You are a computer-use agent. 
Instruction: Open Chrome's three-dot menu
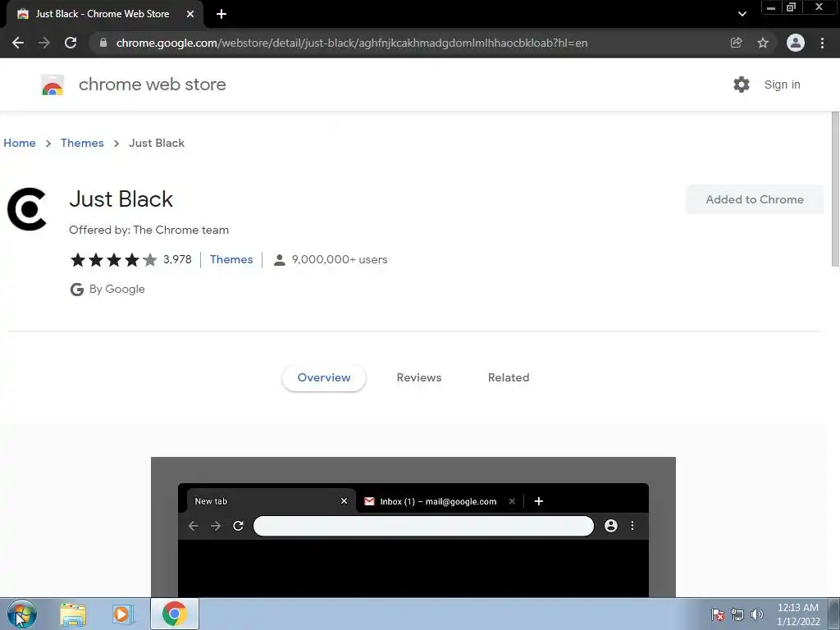(822, 43)
